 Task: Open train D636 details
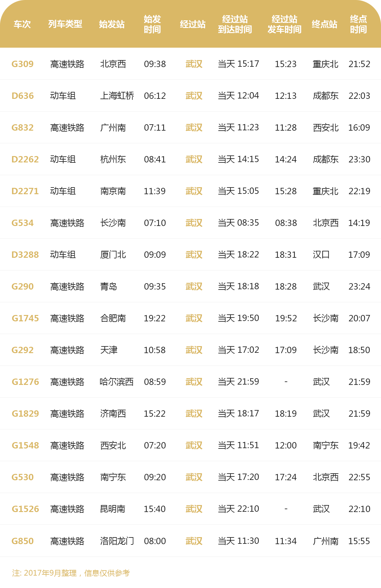(x=23, y=96)
